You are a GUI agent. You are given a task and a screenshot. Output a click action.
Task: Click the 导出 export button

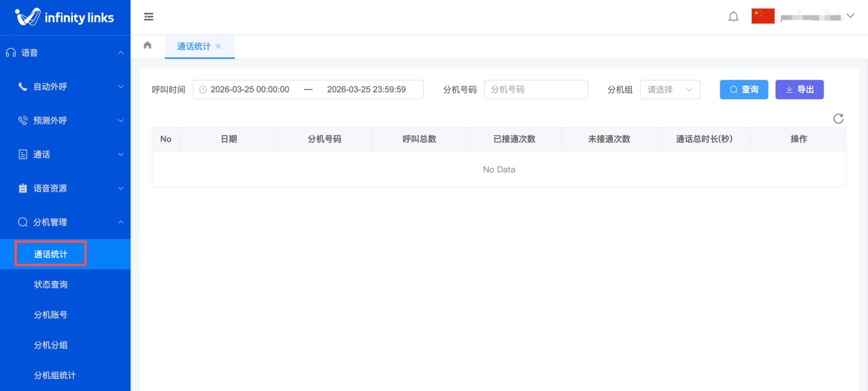(799, 90)
